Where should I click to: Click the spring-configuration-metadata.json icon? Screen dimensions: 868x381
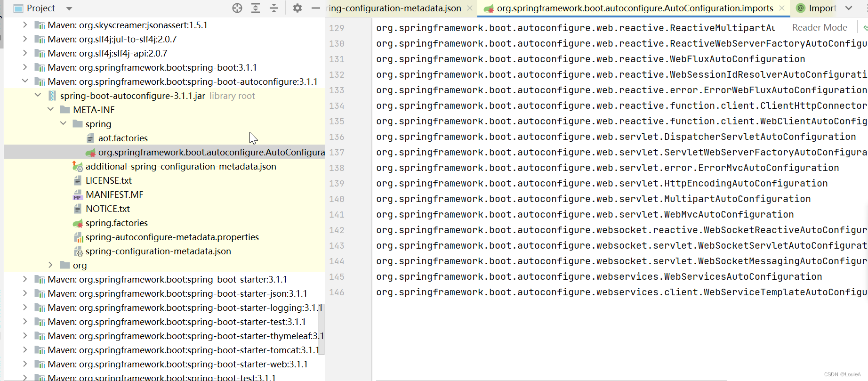[78, 251]
